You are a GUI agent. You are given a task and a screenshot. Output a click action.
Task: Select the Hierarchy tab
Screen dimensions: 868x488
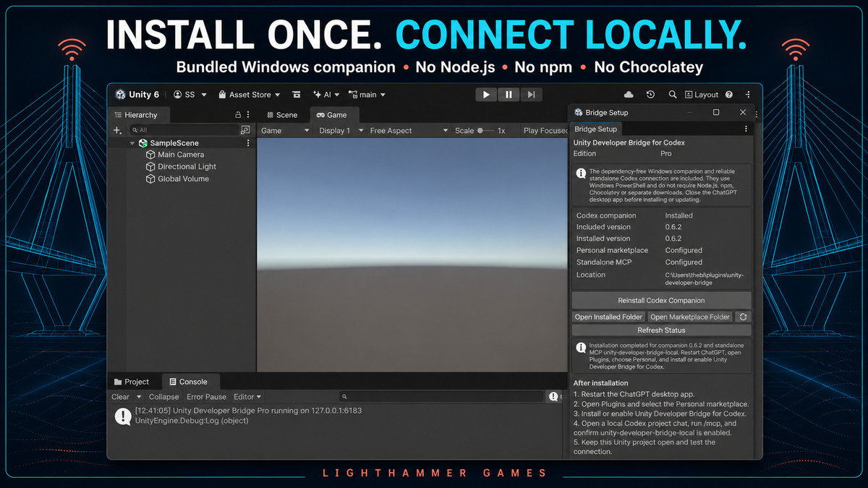pos(137,115)
